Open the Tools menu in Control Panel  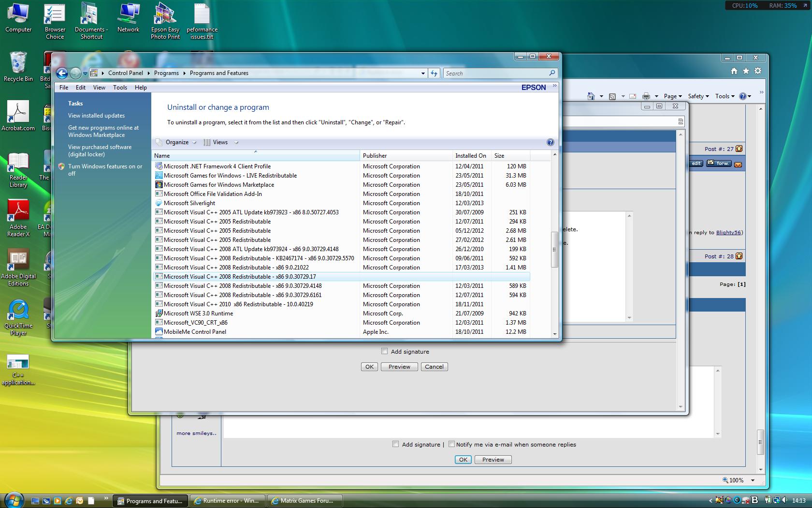120,88
